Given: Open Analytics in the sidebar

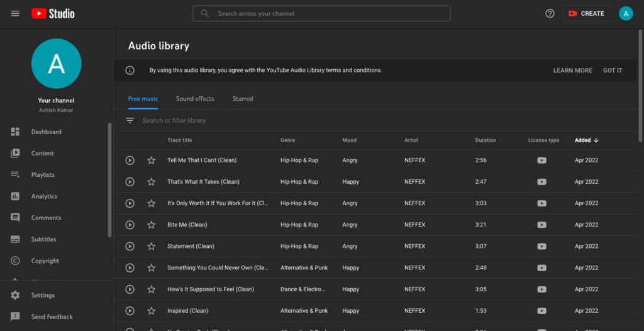Looking at the screenshot, I should click(x=44, y=196).
